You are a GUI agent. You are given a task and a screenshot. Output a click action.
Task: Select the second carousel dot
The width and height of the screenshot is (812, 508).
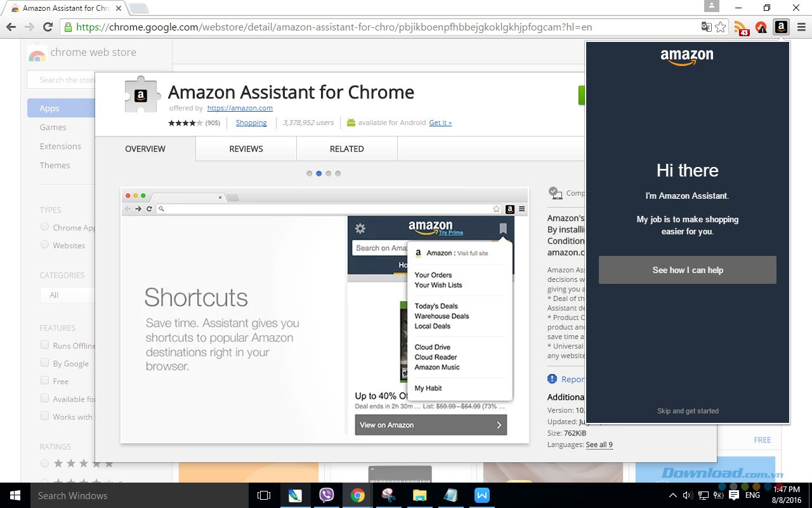[318, 173]
